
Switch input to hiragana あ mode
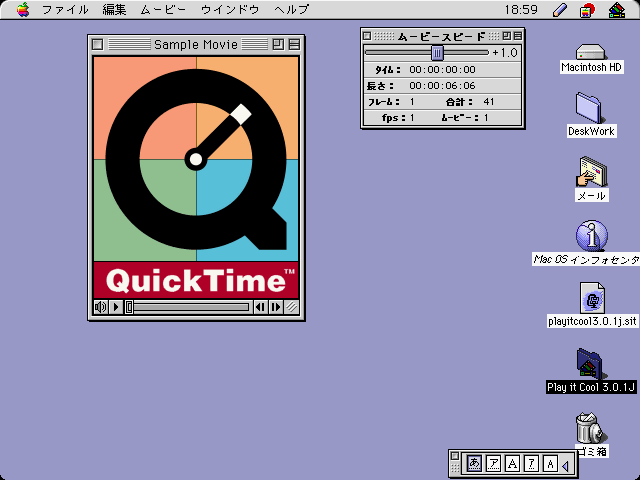point(474,464)
